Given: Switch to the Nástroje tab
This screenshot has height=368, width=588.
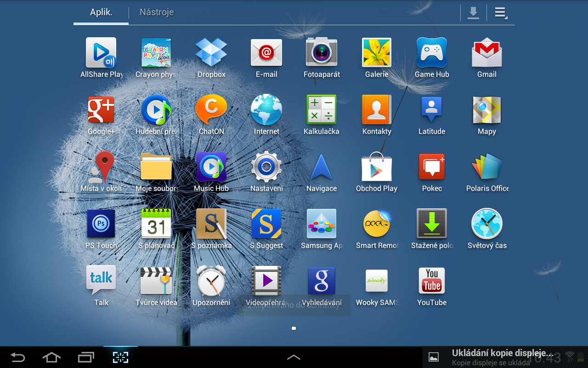Looking at the screenshot, I should 157,12.
